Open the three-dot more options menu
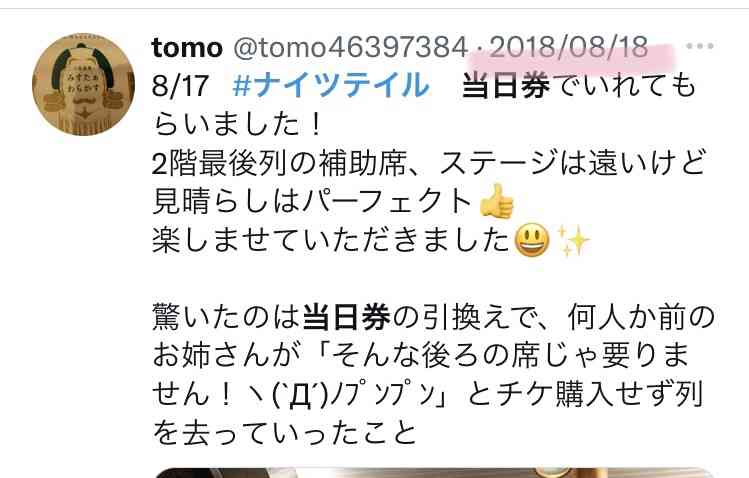 tap(700, 46)
